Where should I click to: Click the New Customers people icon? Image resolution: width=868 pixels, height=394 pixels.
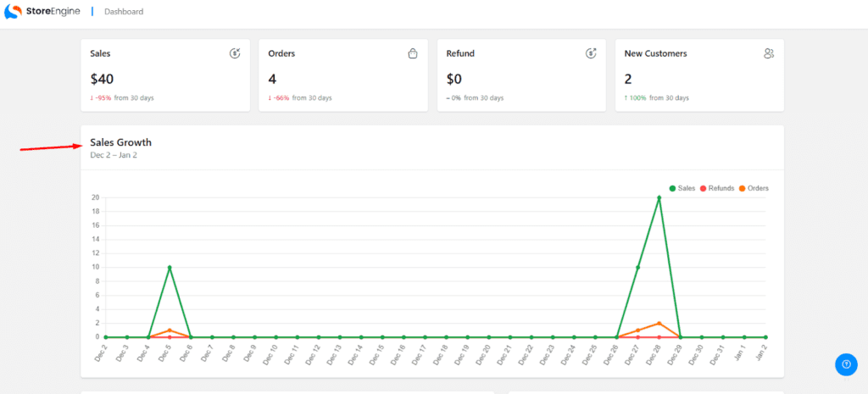coord(769,53)
